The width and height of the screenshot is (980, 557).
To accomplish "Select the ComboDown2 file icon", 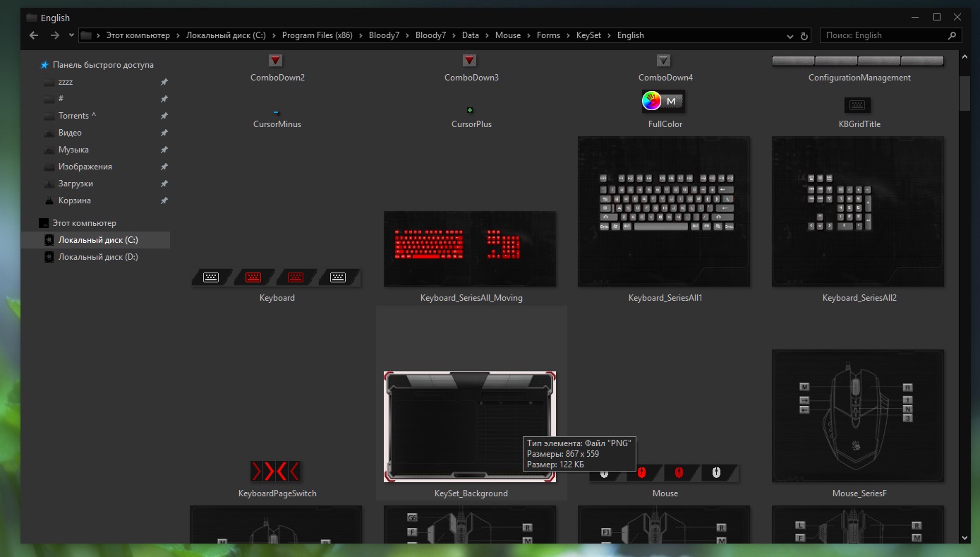I will 276,61.
